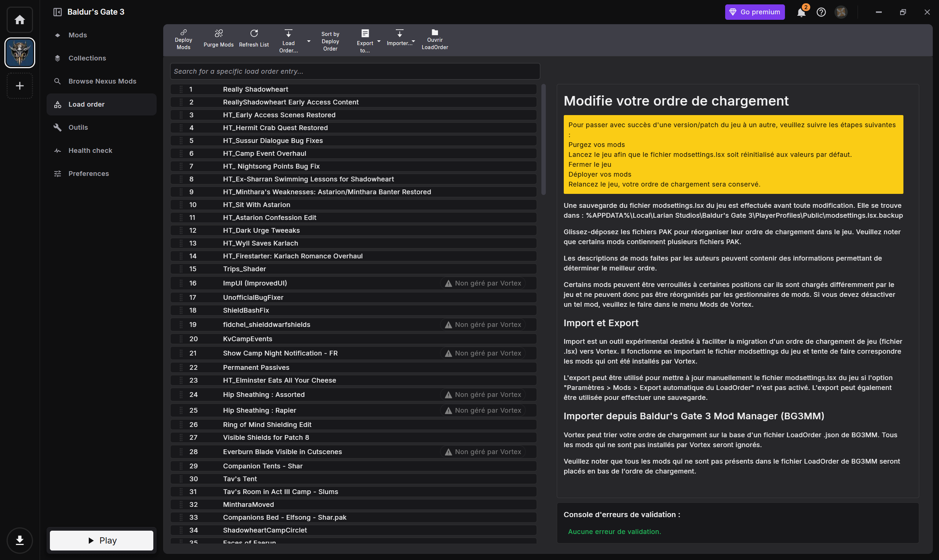Select the KvCampEvents row
The width and height of the screenshot is (939, 560).
(353, 339)
